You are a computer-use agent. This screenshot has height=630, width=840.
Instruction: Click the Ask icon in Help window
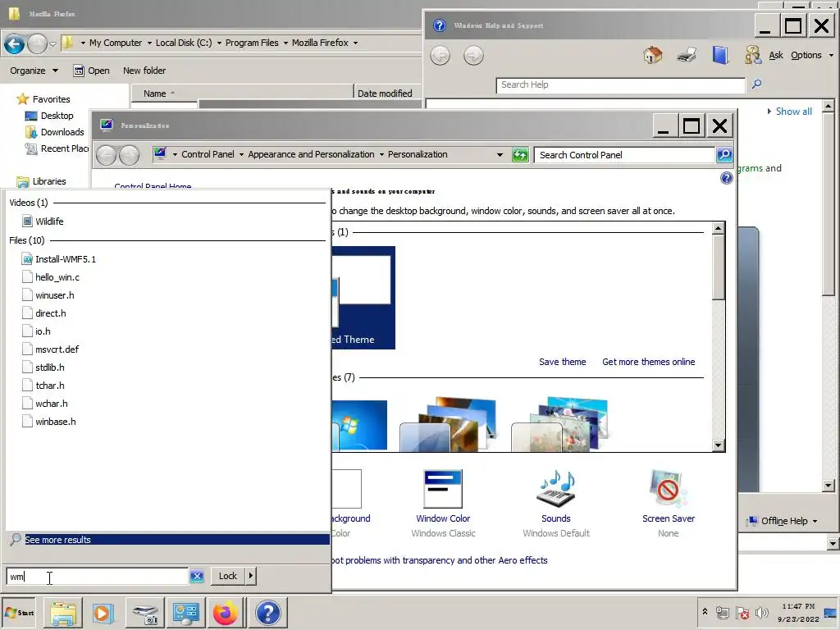(x=752, y=55)
